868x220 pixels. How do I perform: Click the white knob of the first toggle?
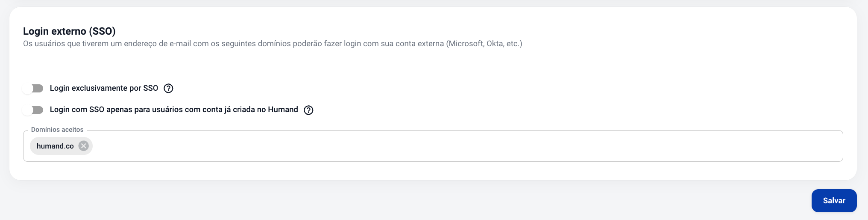(28, 88)
